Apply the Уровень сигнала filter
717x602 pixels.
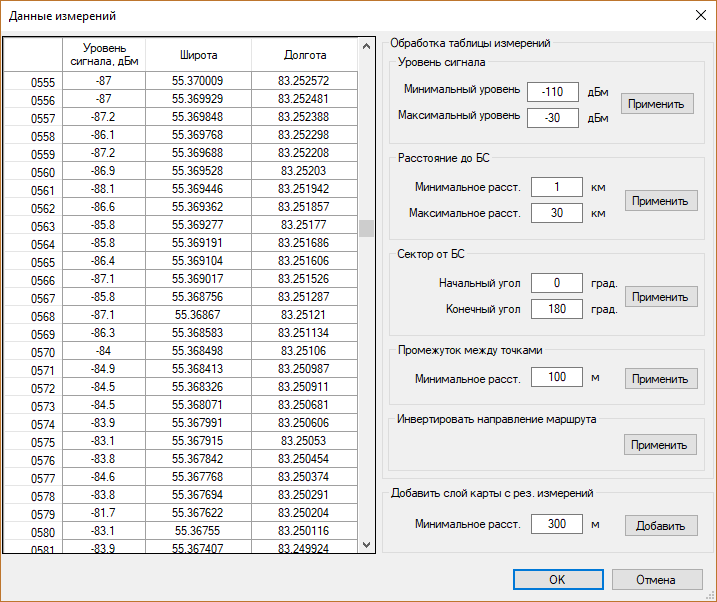tap(657, 104)
